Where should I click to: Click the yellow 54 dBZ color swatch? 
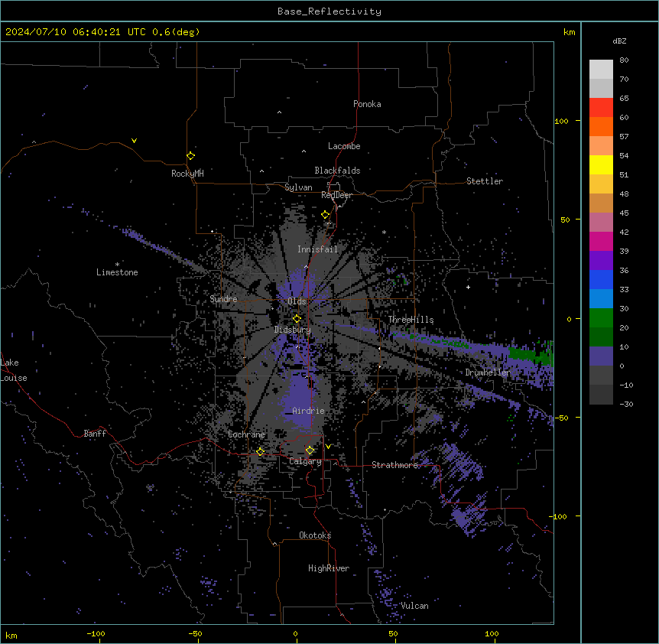601,164
